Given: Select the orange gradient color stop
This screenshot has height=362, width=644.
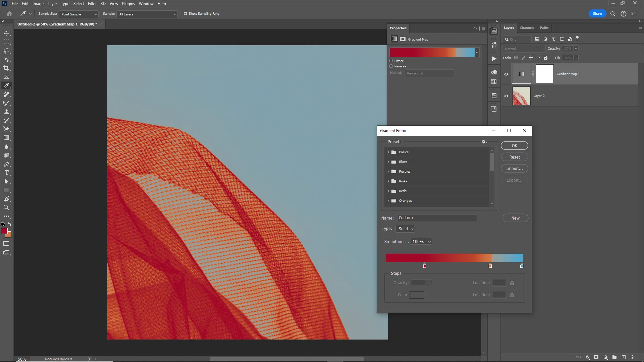Looking at the screenshot, I should [x=490, y=266].
